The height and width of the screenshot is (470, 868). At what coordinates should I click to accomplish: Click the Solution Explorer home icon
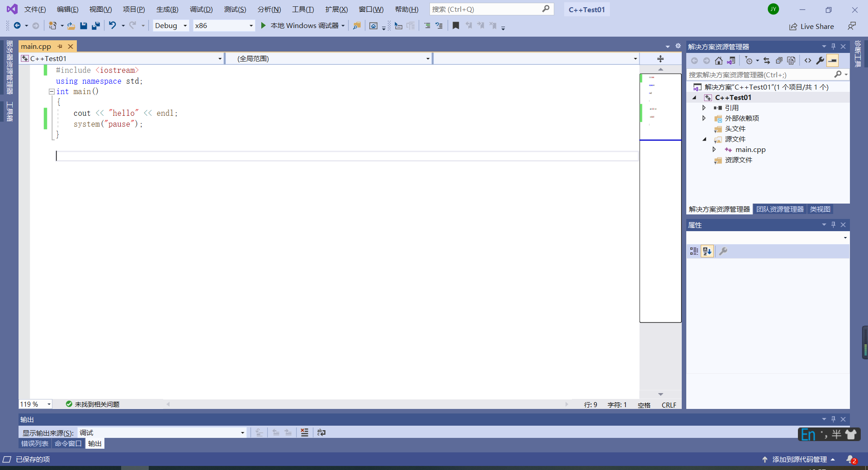(719, 61)
